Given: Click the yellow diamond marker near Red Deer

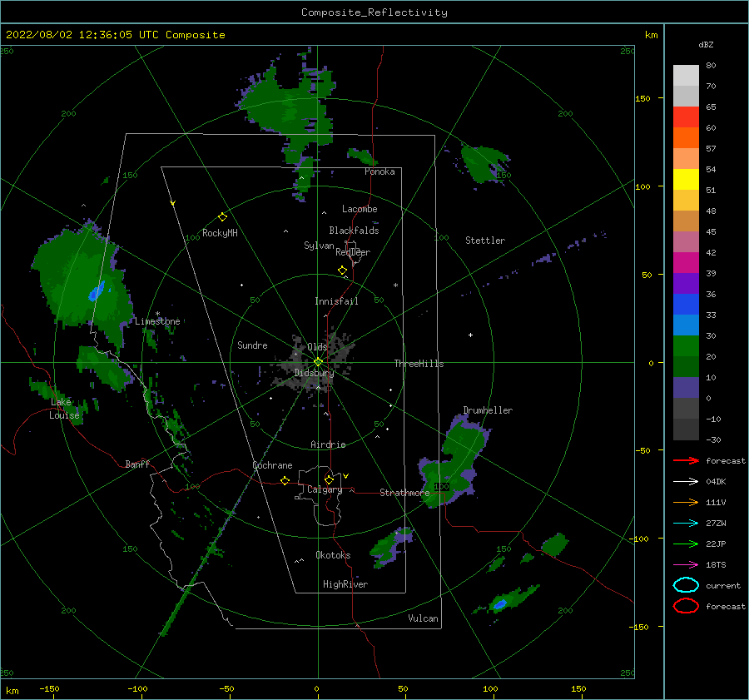Looking at the screenshot, I should click(342, 271).
